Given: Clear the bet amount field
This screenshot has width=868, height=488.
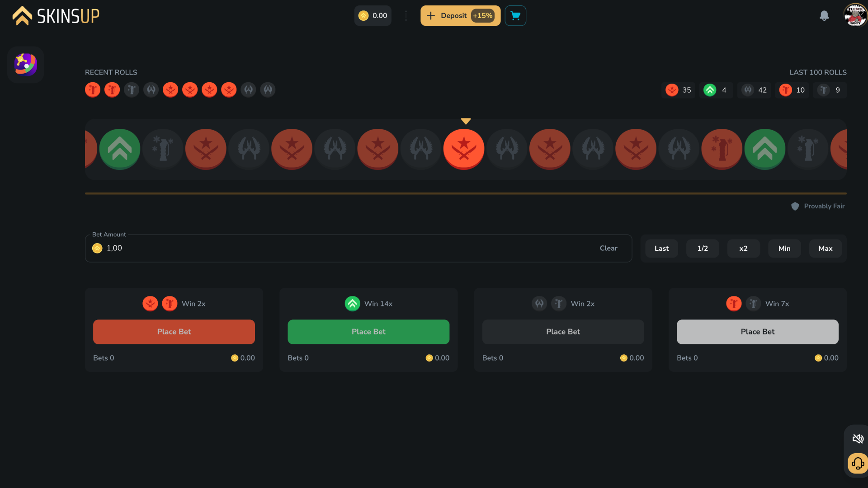Looking at the screenshot, I should [608, 249].
